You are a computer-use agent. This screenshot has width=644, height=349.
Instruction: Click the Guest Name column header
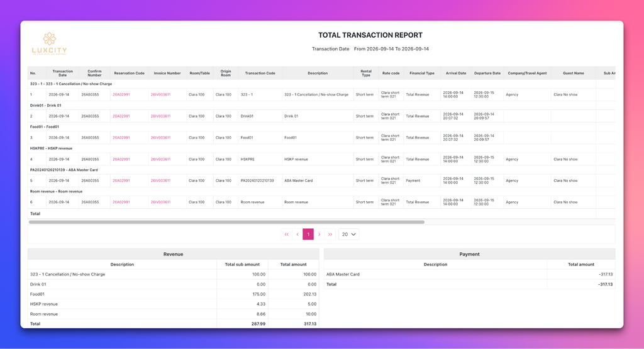(574, 73)
